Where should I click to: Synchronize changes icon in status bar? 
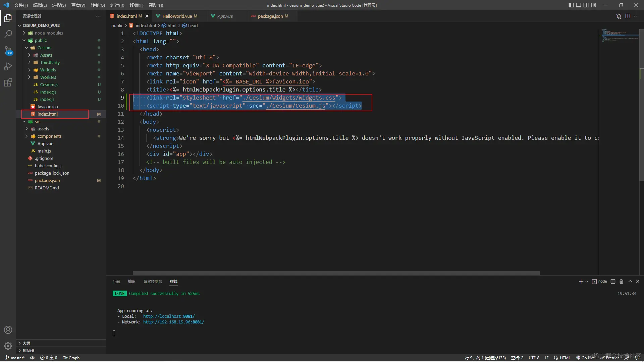[x=32, y=358]
